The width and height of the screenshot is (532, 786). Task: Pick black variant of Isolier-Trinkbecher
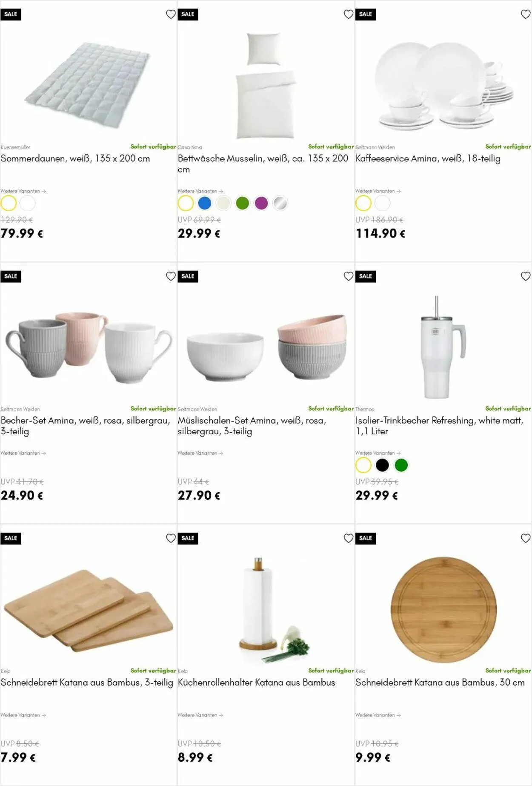point(382,465)
